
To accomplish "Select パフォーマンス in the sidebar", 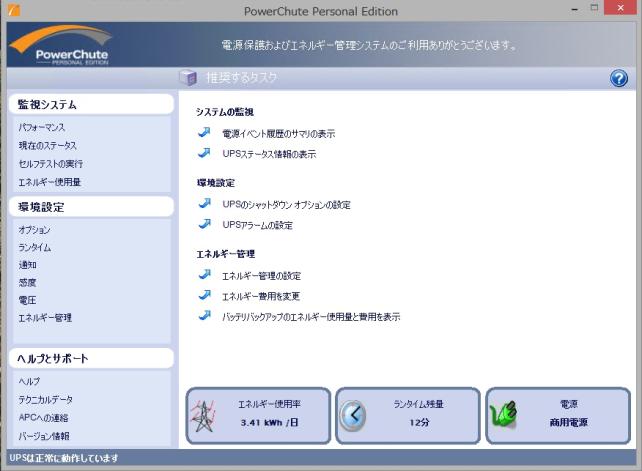I will point(42,127).
